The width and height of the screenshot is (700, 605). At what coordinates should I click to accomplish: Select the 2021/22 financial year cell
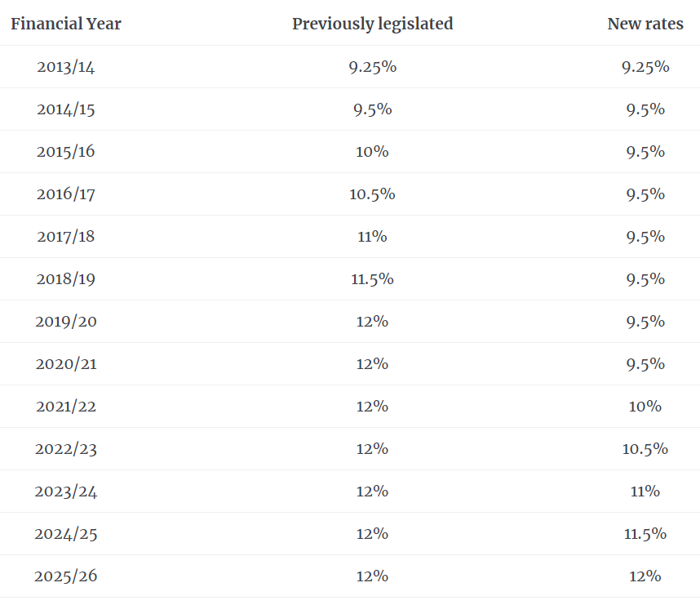[x=66, y=407]
